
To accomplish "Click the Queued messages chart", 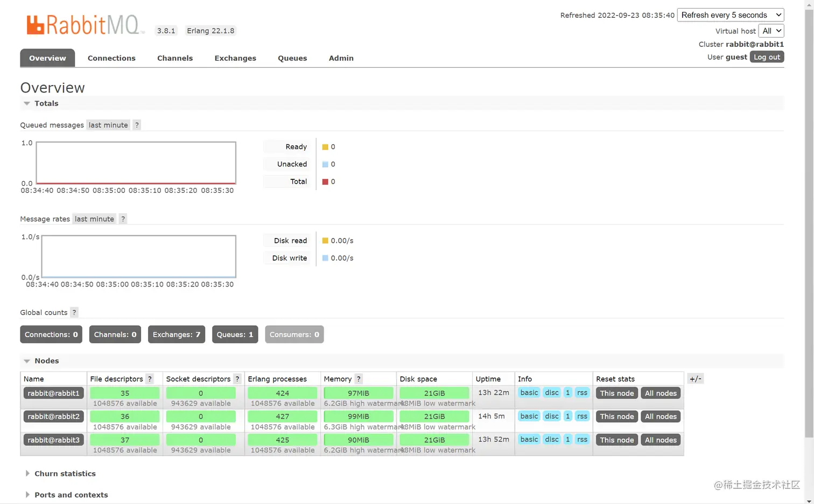I will (136, 163).
